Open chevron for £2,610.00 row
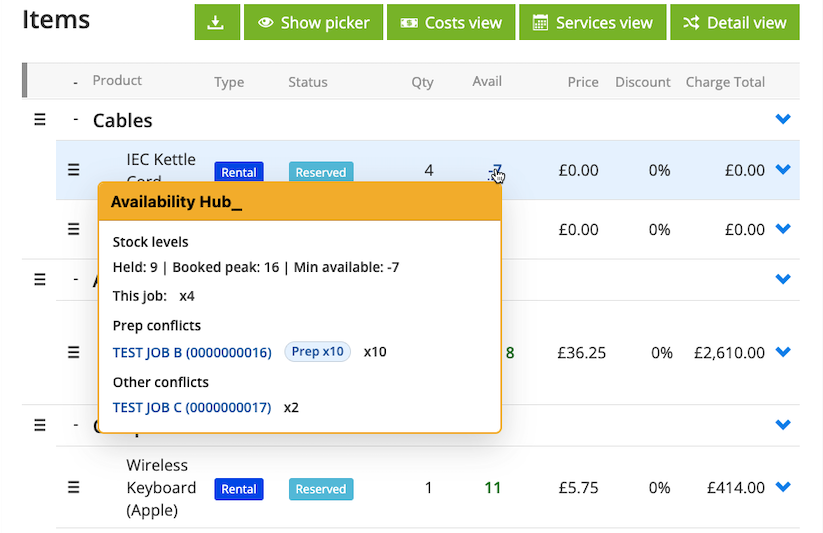 pos(783,351)
